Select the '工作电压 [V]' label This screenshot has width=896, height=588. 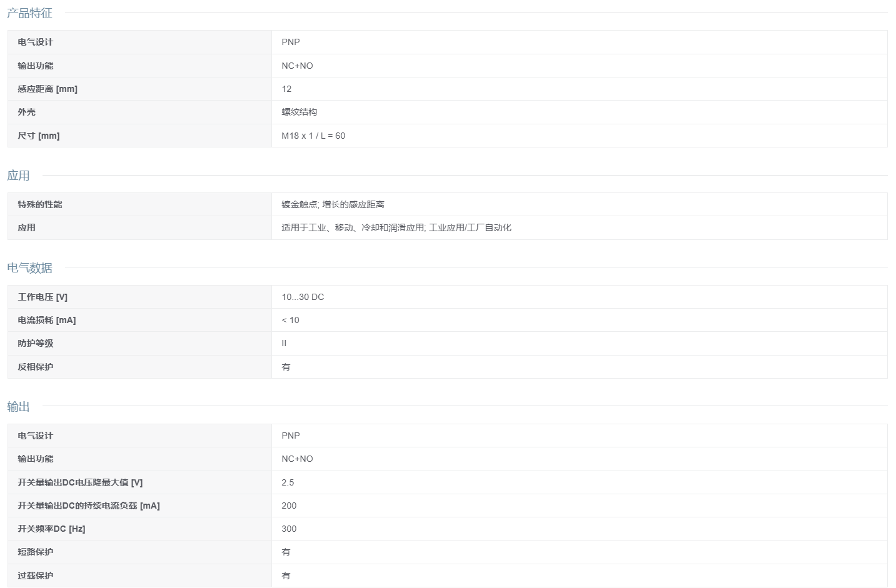(43, 297)
